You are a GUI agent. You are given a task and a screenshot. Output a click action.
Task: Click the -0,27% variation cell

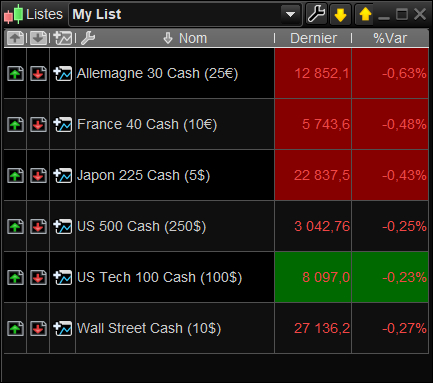(x=390, y=328)
